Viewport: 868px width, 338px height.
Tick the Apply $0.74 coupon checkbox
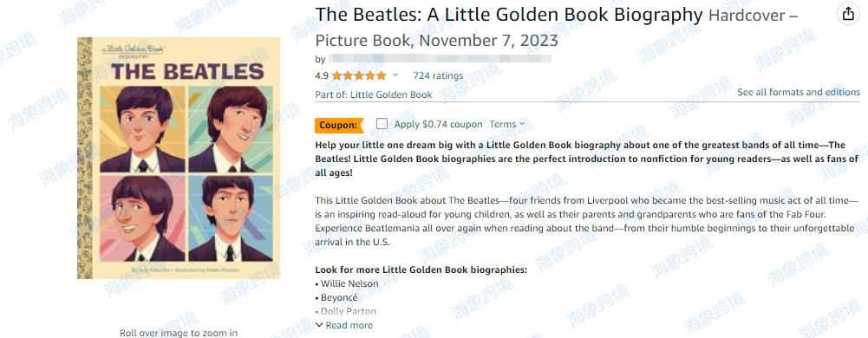[382, 124]
